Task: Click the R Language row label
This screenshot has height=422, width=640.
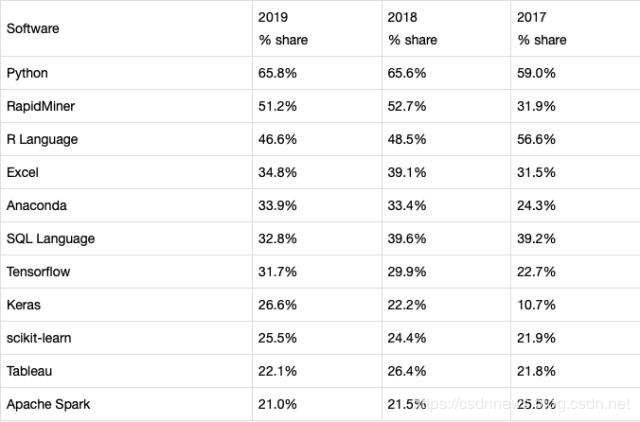Action: [x=42, y=139]
